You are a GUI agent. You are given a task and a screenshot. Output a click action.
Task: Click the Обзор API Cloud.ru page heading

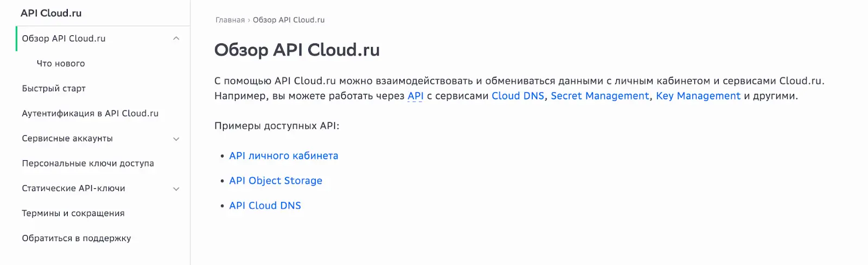tap(297, 50)
